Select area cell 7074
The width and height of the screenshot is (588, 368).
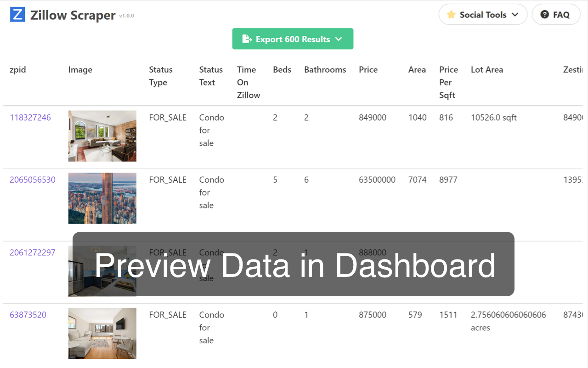tap(418, 179)
